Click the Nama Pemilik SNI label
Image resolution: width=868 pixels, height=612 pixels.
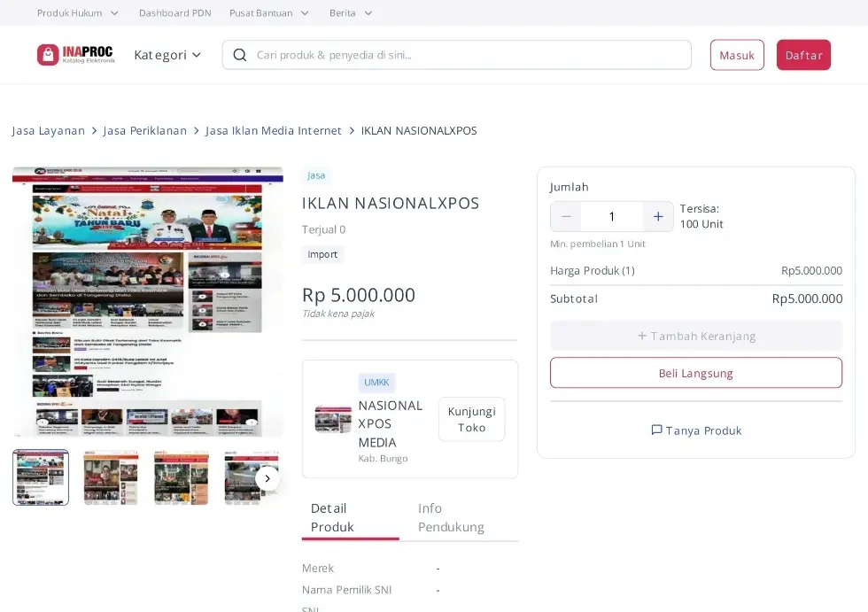(x=346, y=590)
